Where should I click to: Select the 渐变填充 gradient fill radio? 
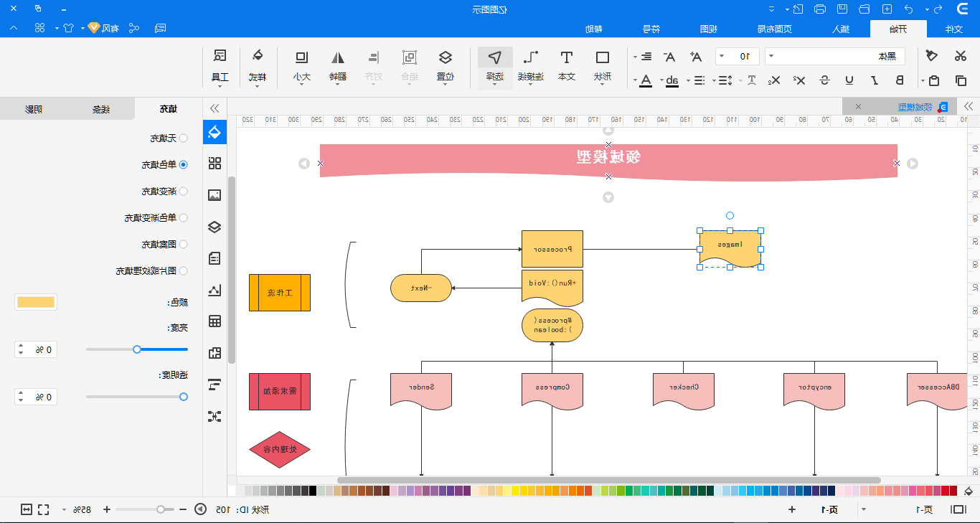pyautogui.click(x=183, y=191)
